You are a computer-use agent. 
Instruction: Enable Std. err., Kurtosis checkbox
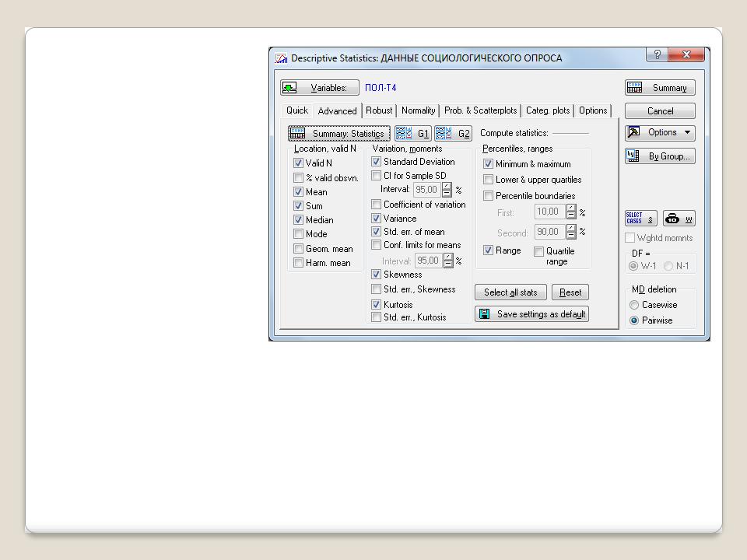377,317
